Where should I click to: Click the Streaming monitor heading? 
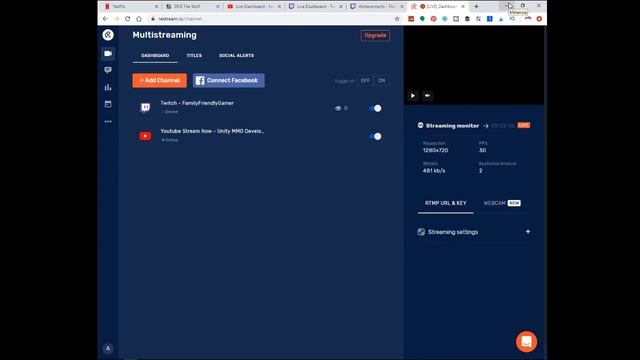(452, 126)
